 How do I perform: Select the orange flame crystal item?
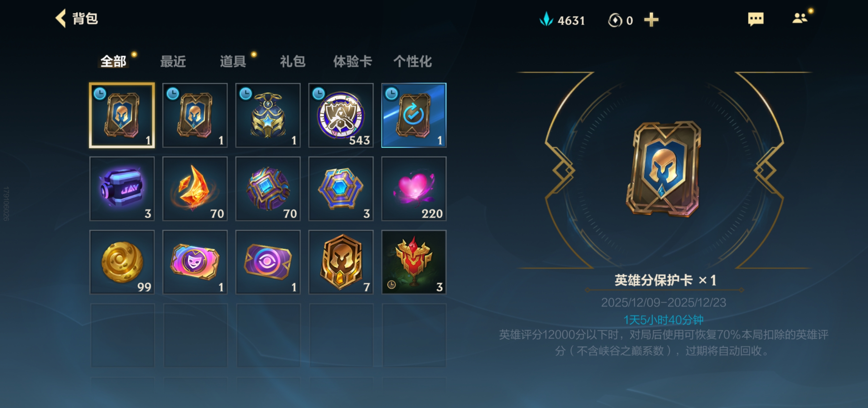coord(195,188)
